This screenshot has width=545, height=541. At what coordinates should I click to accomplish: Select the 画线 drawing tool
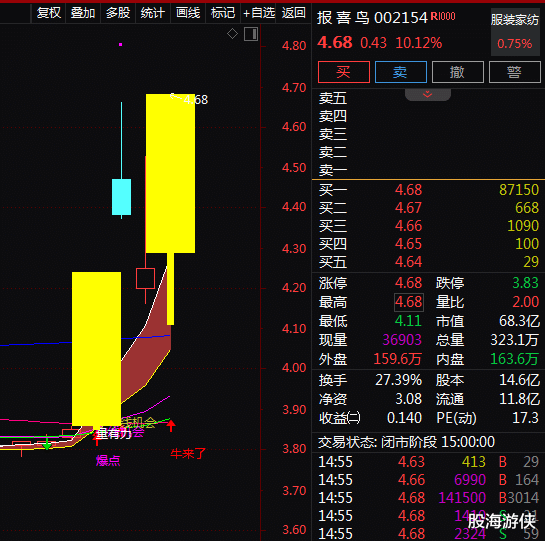[x=188, y=13]
